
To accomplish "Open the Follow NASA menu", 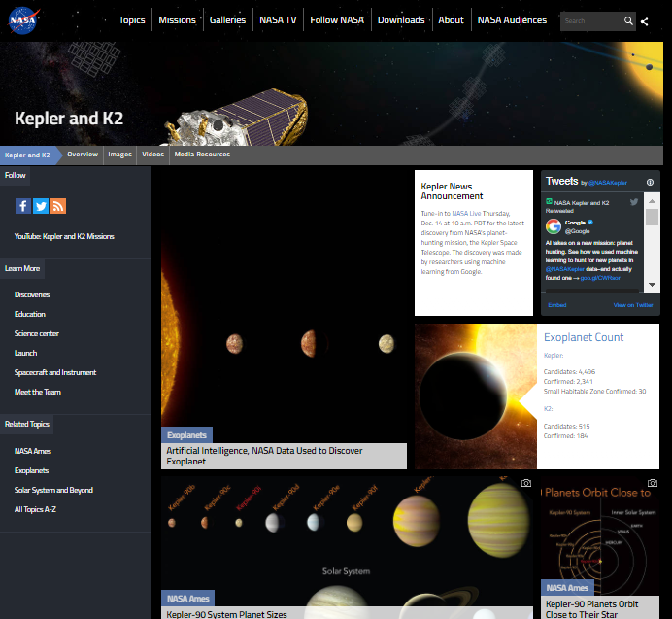I will pos(337,20).
